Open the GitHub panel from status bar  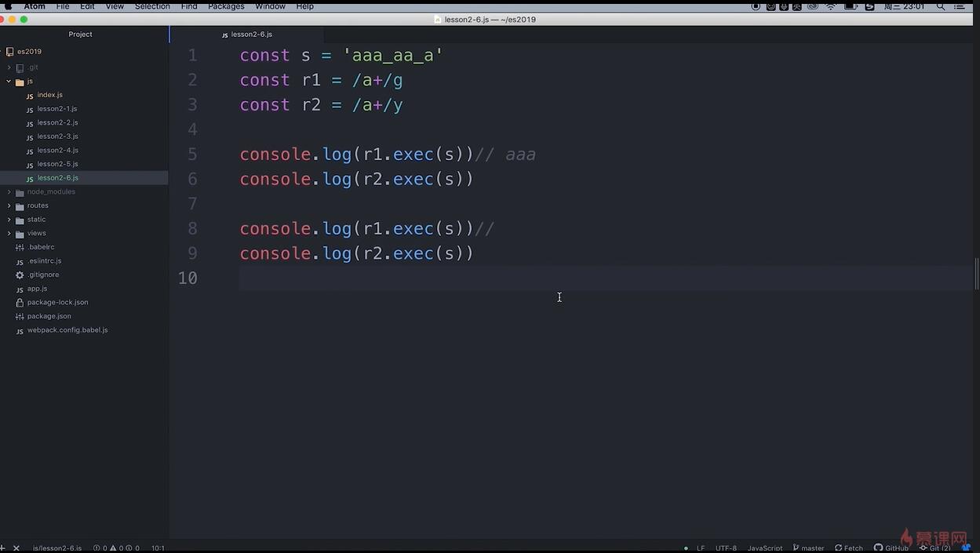(891, 548)
